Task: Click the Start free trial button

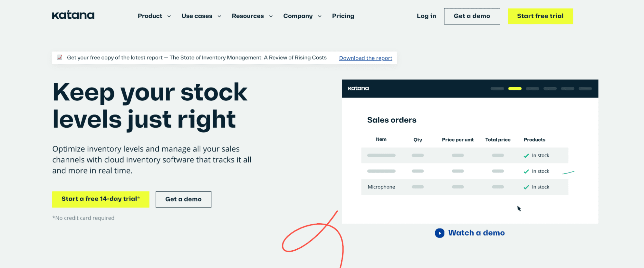Action: pos(540,16)
